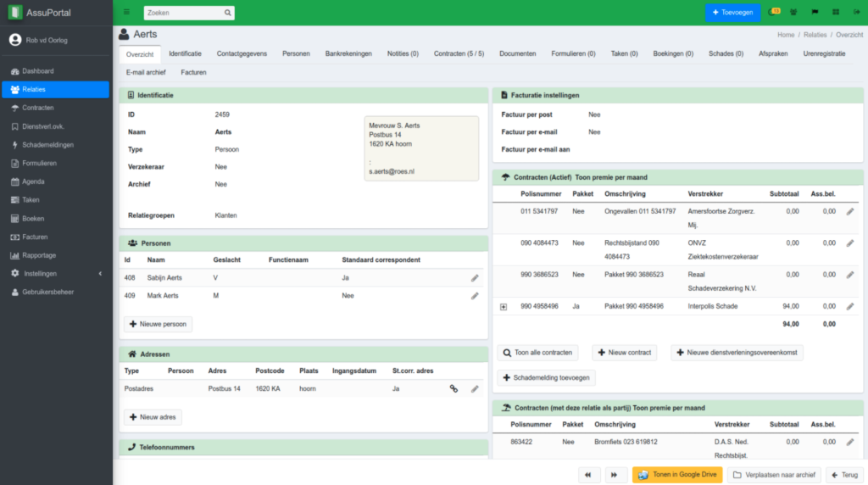Image resolution: width=868 pixels, height=485 pixels.
Task: Switch to the E-mail archief tab
Action: (x=146, y=73)
